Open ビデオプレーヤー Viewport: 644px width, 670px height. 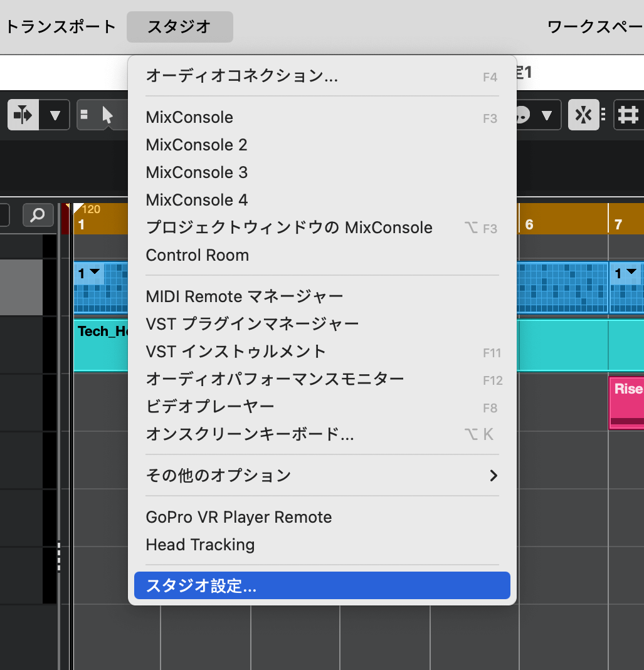point(322,406)
